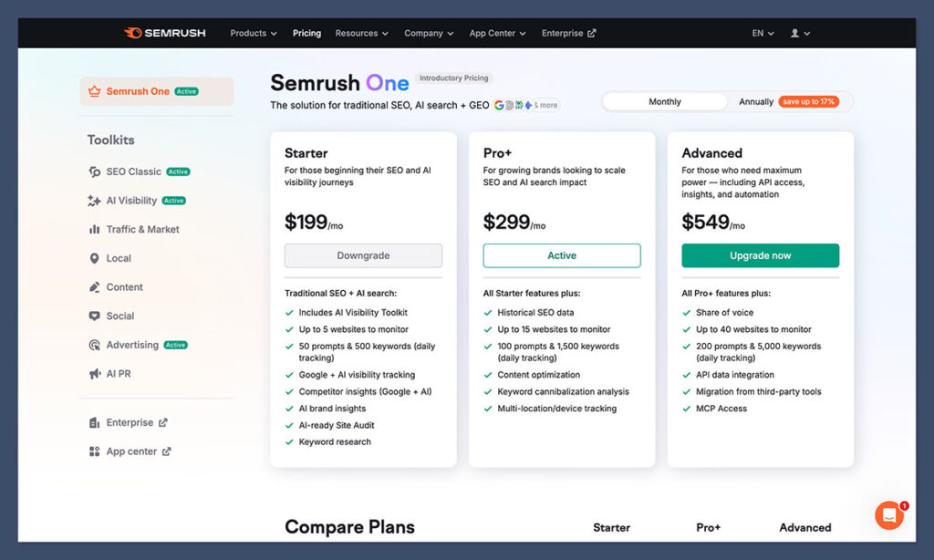This screenshot has height=560, width=934.
Task: Click the Upgrade now button on Advanced plan
Action: tap(760, 255)
